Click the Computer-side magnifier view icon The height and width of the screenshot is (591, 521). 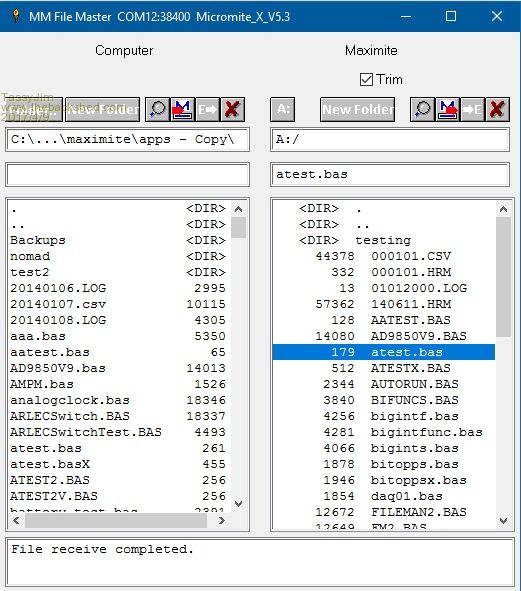[x=157, y=109]
